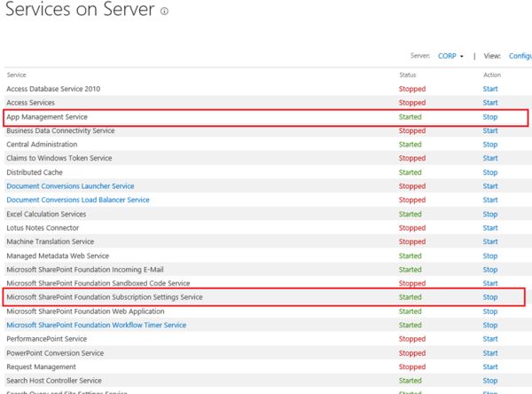Start Access Database Service 2010
This screenshot has width=532, height=394.
pos(490,89)
